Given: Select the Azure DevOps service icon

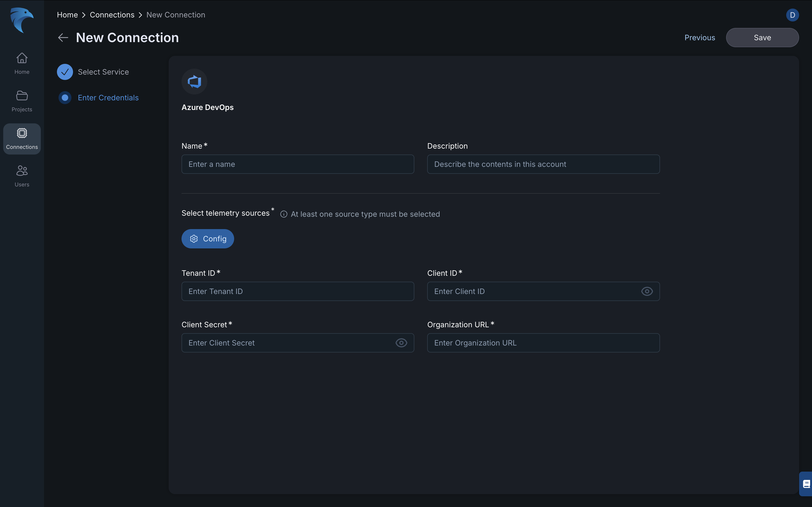Looking at the screenshot, I should tap(195, 81).
